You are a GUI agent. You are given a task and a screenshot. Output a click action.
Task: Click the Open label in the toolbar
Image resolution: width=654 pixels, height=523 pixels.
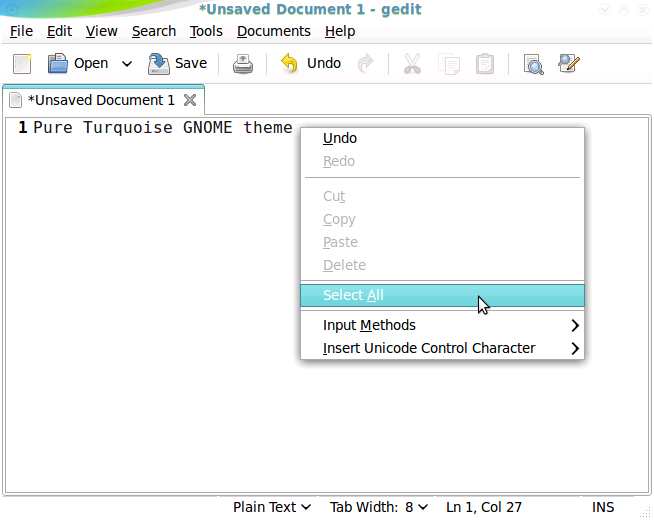click(91, 63)
